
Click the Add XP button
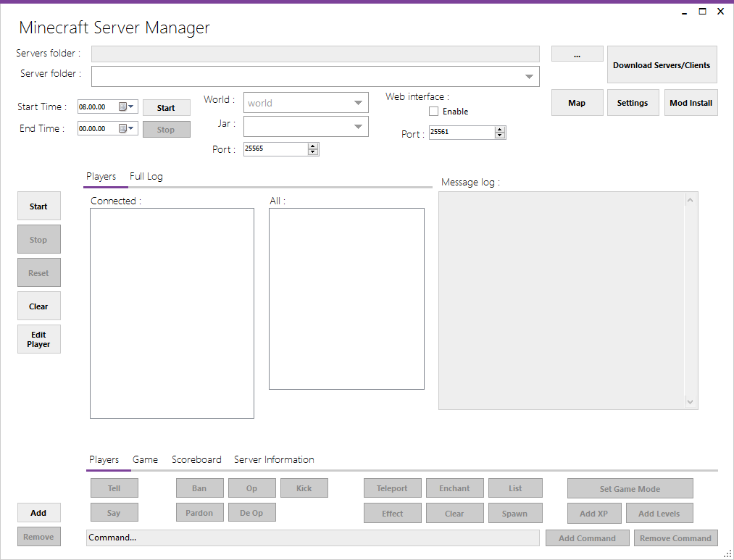pos(594,513)
